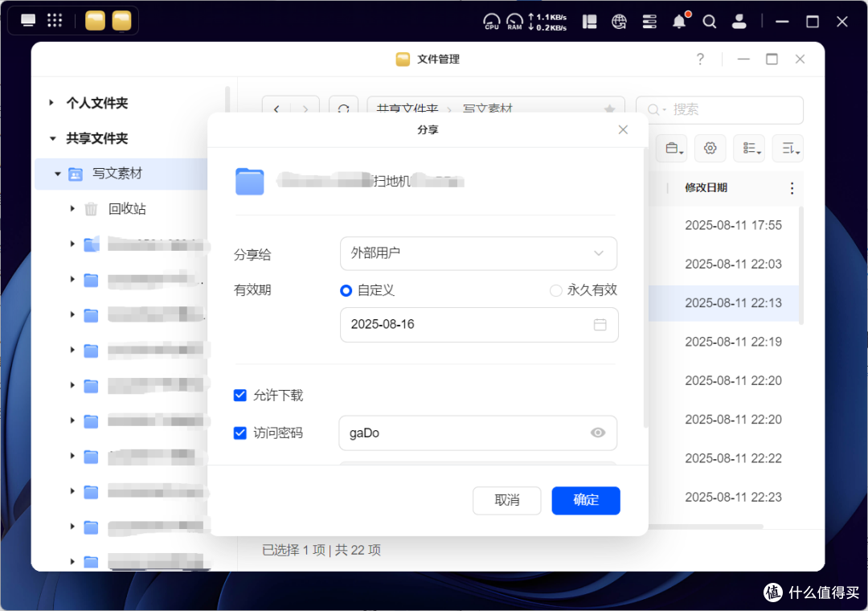Image resolution: width=868 pixels, height=611 pixels.
Task: Open the notifications bell icon
Action: [680, 21]
